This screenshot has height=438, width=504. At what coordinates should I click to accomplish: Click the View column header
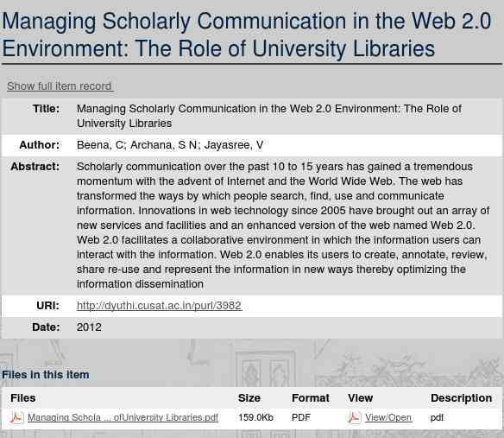361,397
